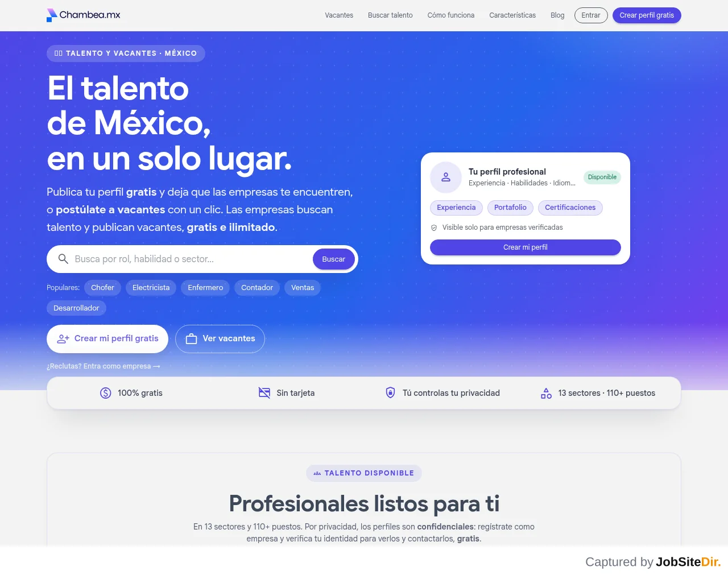The image size is (728, 579).
Task: Select the Electricista popular tag
Action: coord(151,288)
